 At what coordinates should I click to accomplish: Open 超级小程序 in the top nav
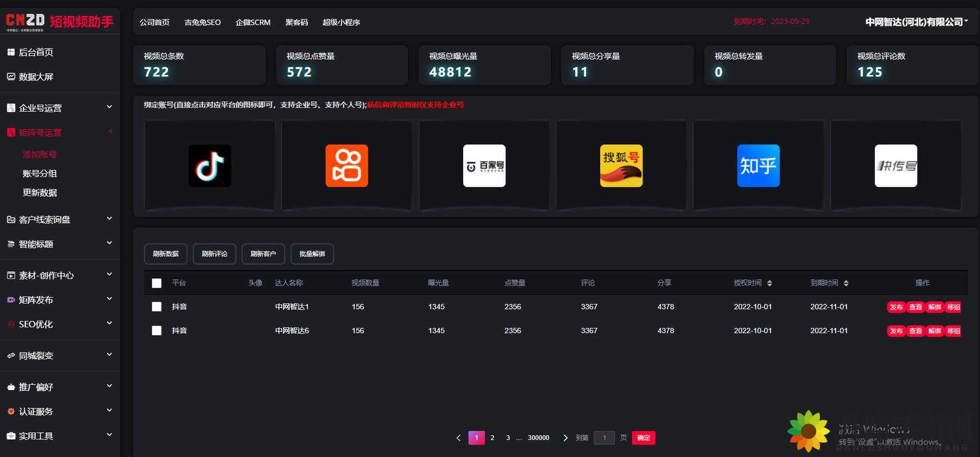pos(341,22)
